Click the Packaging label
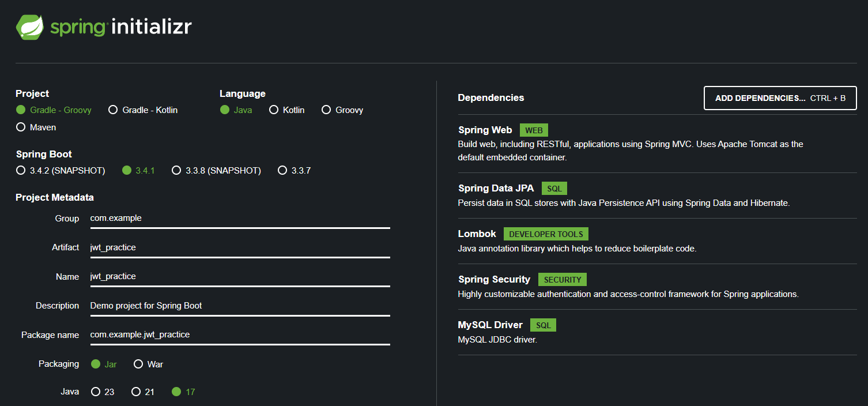Viewport: 868px width, 406px height. click(x=59, y=364)
